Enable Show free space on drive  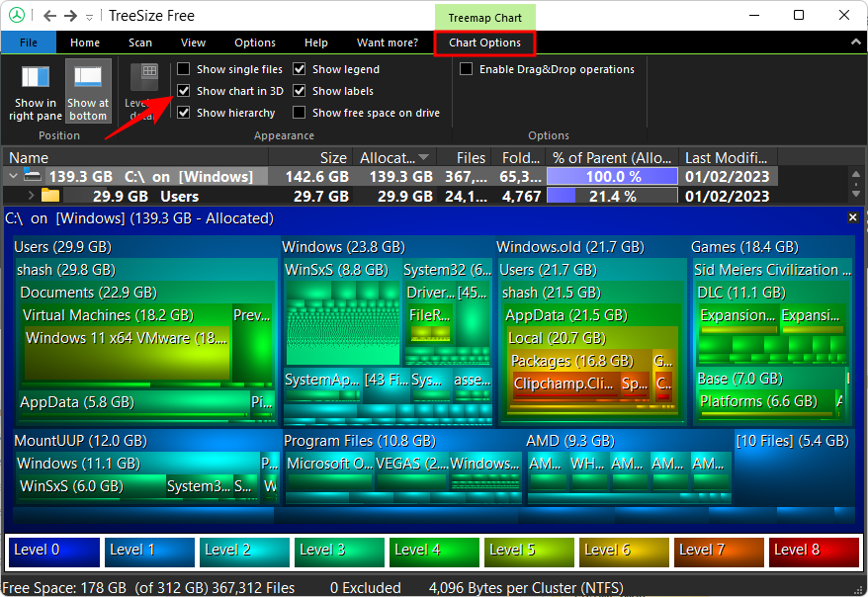tap(301, 112)
